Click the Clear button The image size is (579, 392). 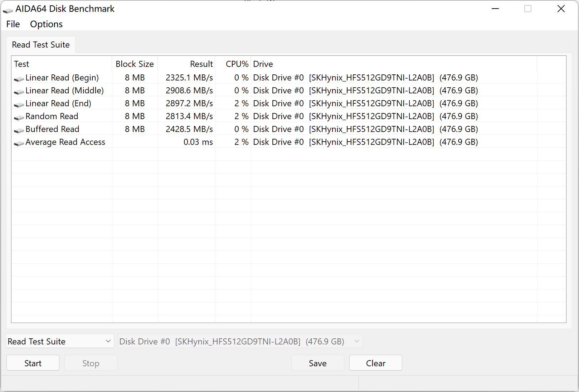tap(376, 363)
